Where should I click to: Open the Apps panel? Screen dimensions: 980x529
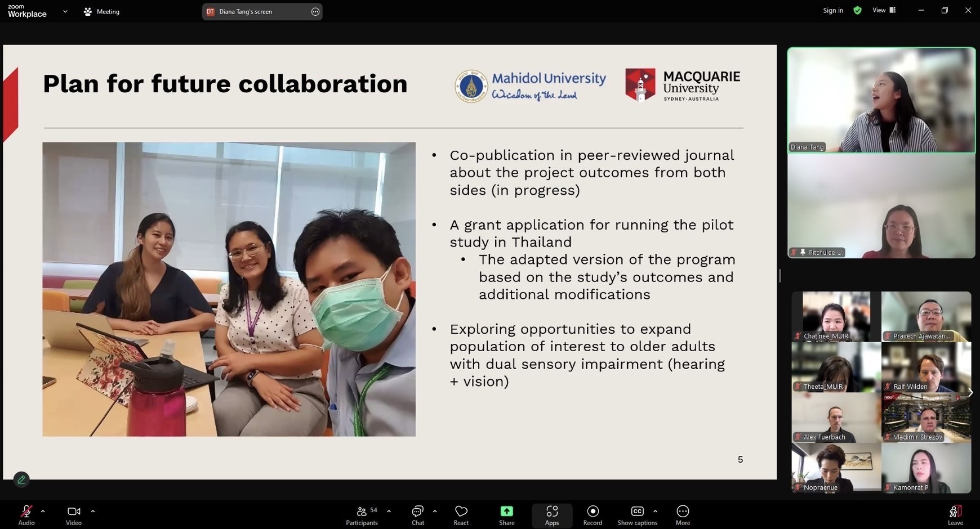pyautogui.click(x=551, y=514)
